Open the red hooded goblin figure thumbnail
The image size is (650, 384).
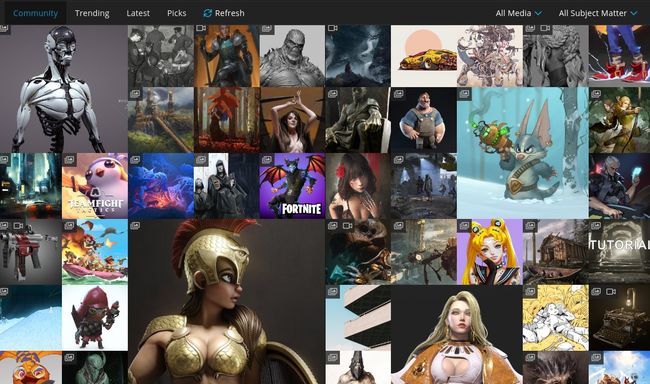(x=95, y=318)
